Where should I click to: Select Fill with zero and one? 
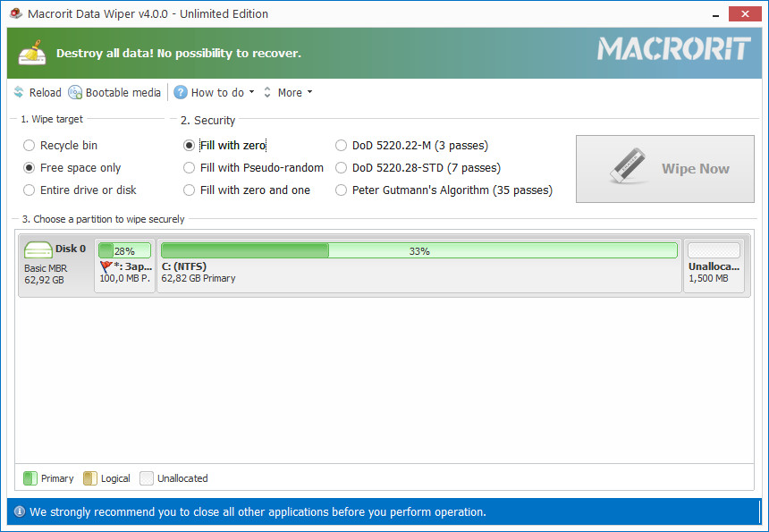tap(247, 190)
